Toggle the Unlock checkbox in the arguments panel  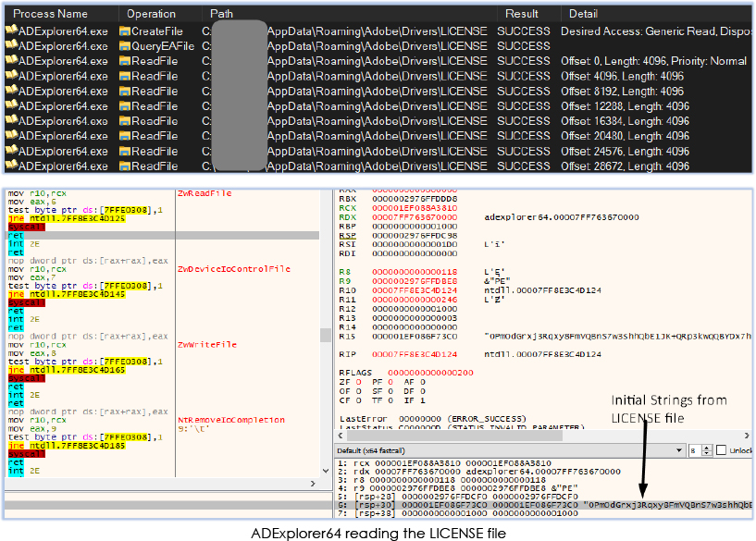(721, 450)
